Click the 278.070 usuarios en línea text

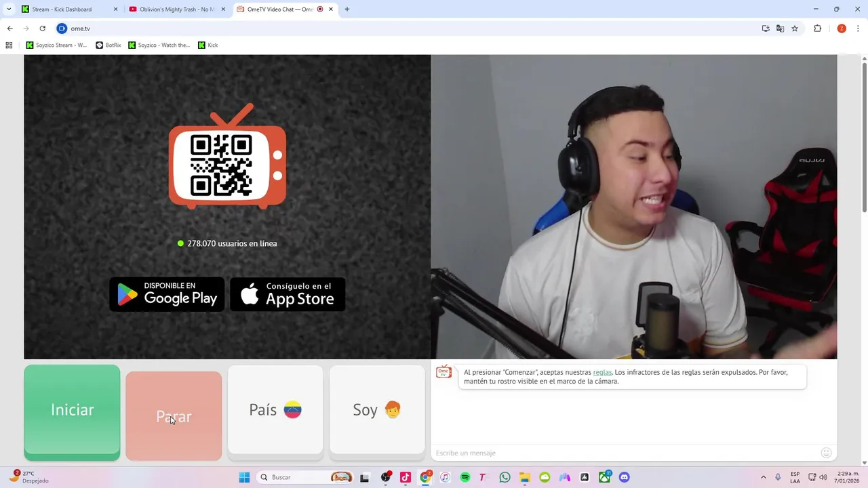click(x=232, y=243)
